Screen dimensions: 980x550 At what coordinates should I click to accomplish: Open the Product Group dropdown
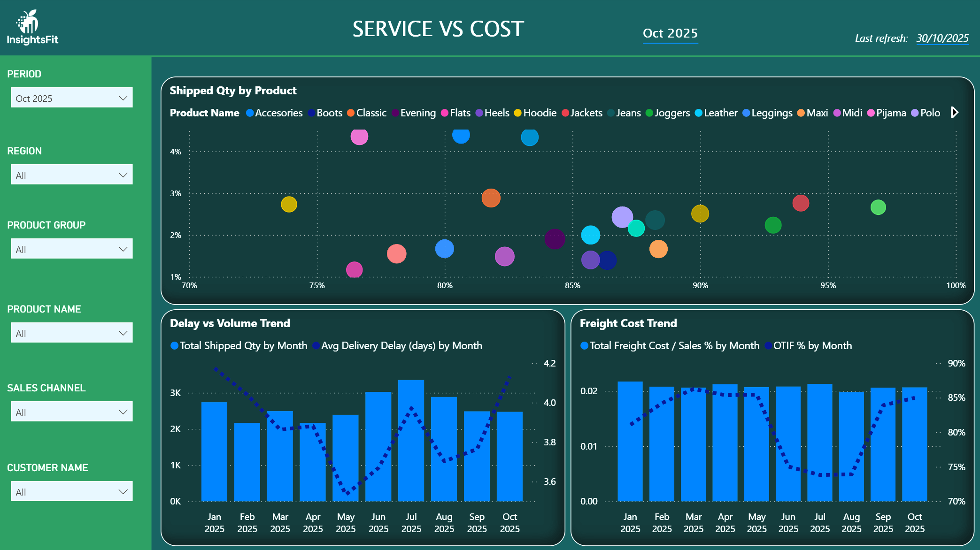coord(71,249)
